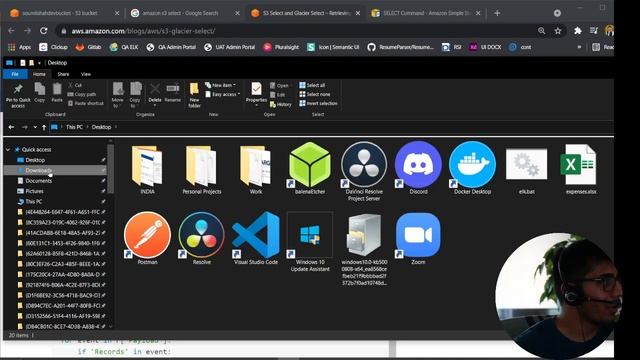The height and width of the screenshot is (360, 640).
Task: Switch to the Share ribbon tab
Action: 63,74
